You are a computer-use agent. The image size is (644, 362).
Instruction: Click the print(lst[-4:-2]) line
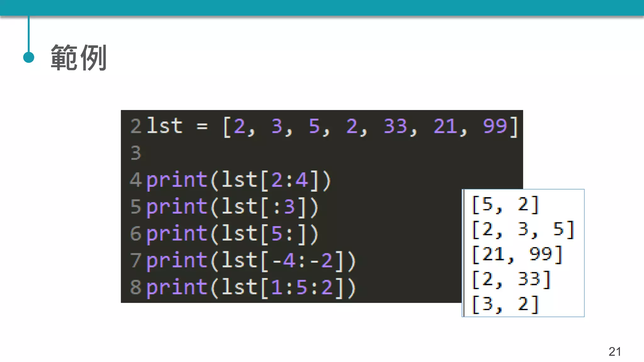(251, 261)
